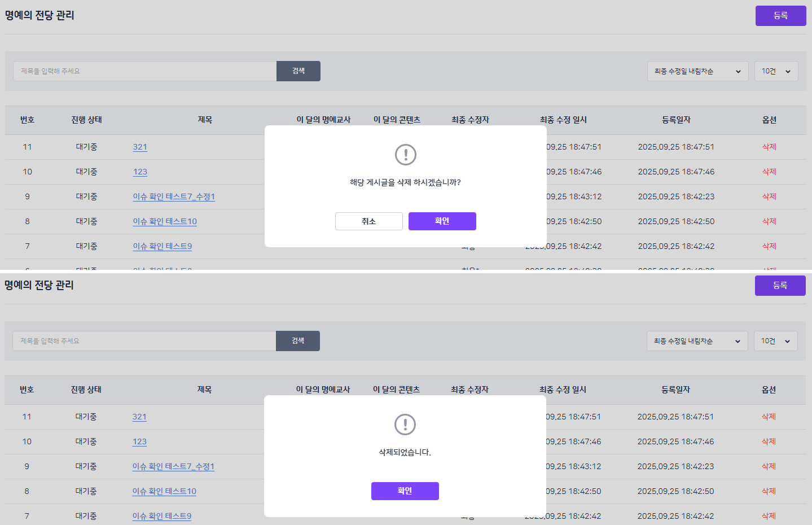Open the 이슈 확인 테스트10 link in lower table
Screen dimensions: 812x525
coord(164,491)
